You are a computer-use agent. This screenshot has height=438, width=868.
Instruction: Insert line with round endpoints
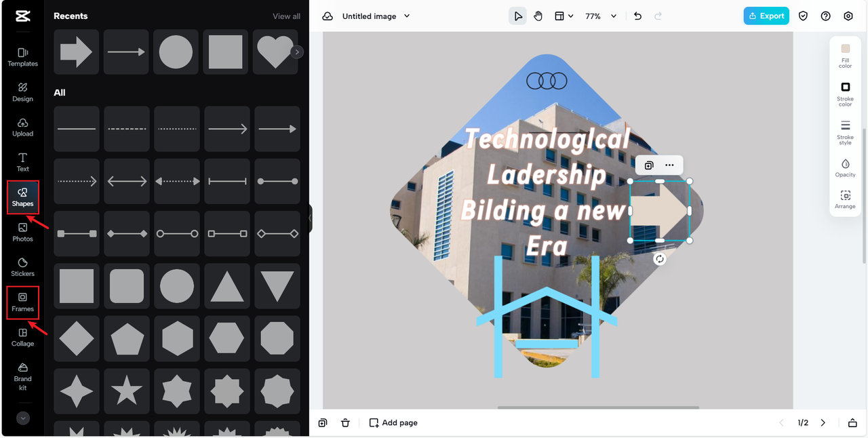[277, 181]
